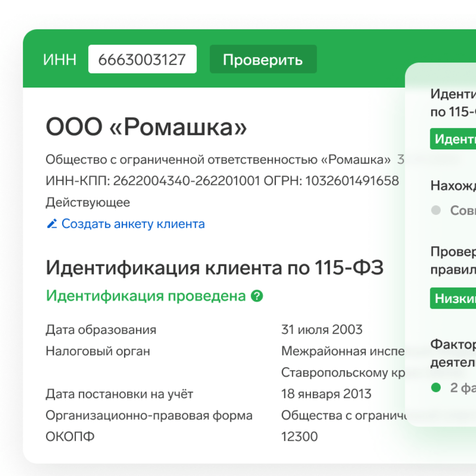Image resolution: width=476 pixels, height=476 pixels.
Task: Click the Проверить button
Action: click(263, 59)
